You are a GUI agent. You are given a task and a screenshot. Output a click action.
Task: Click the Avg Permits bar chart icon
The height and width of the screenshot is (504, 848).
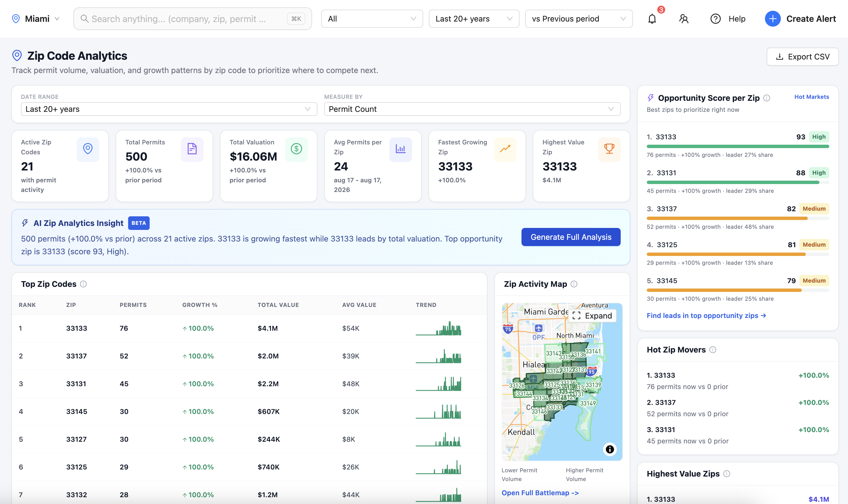click(x=400, y=149)
